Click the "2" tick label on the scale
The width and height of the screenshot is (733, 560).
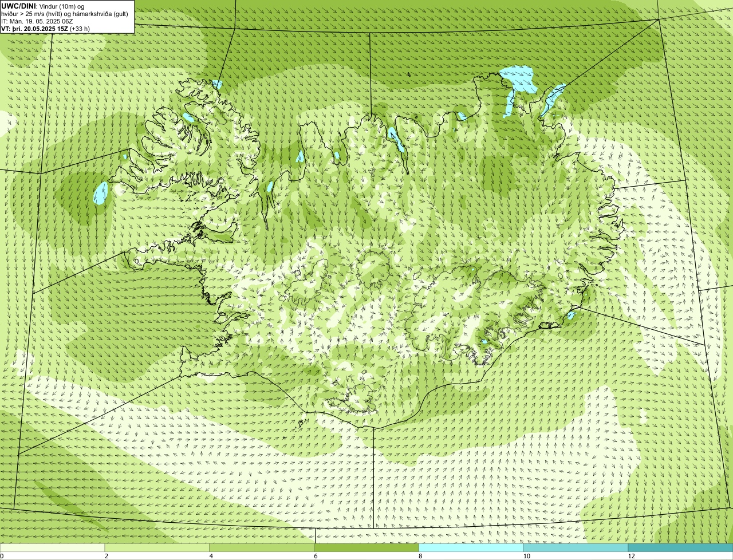107,556
